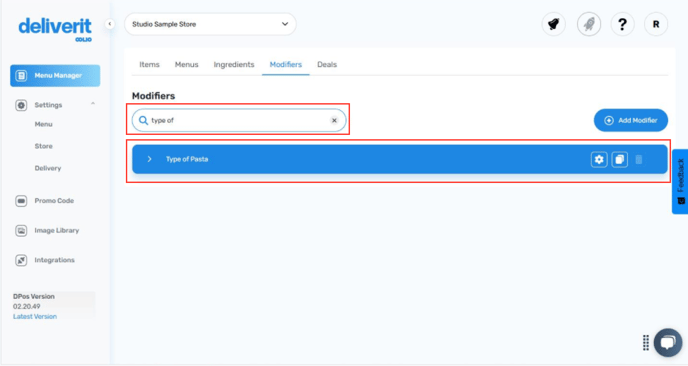
Task: Collapse the sidebar with the arrow button
Action: tap(110, 24)
